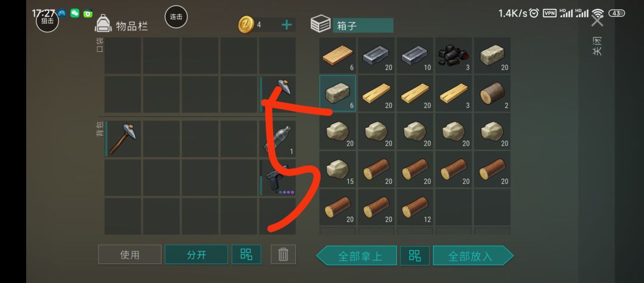The width and height of the screenshot is (644, 283).
Task: Click 全部拿上 to take everything
Action: tap(357, 256)
